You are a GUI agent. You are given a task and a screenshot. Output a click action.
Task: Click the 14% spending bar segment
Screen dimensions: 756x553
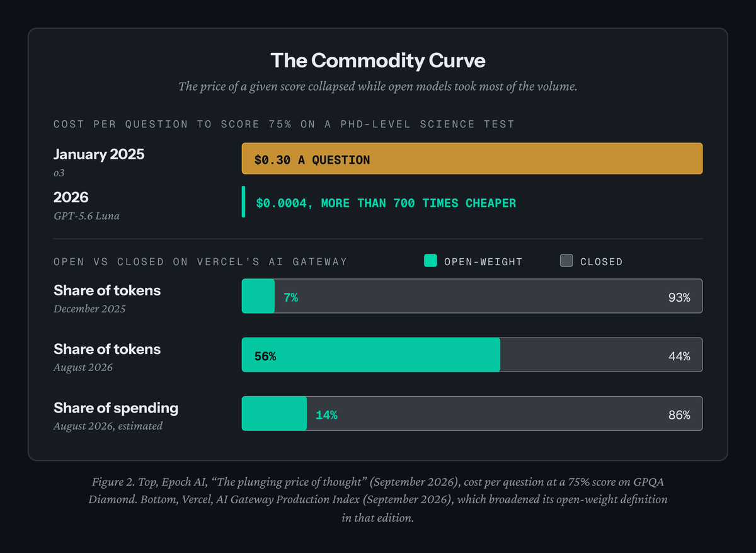coord(274,413)
